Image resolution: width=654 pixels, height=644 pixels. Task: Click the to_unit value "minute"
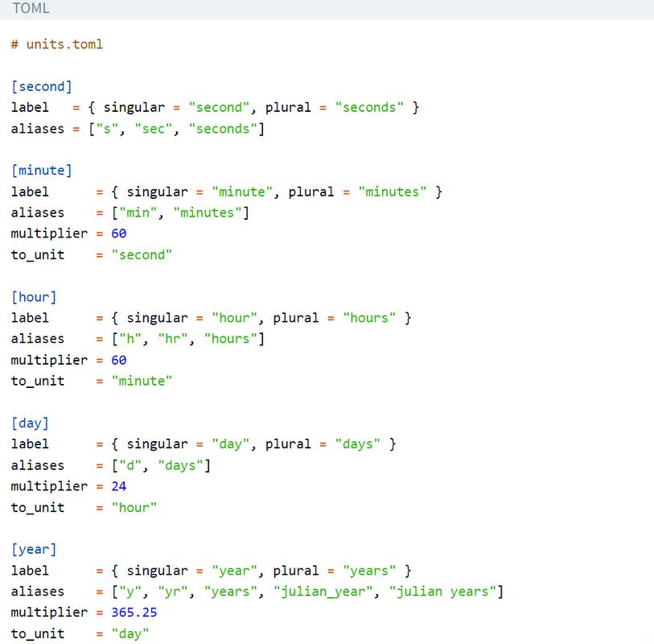coord(142,381)
